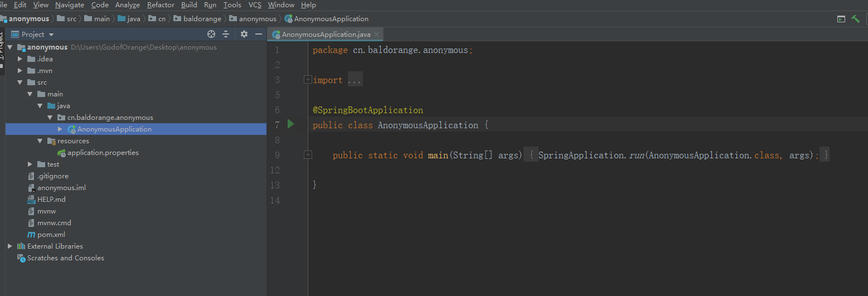Click the run configuration icon beside the hammer
868x296 pixels.
coord(841,19)
